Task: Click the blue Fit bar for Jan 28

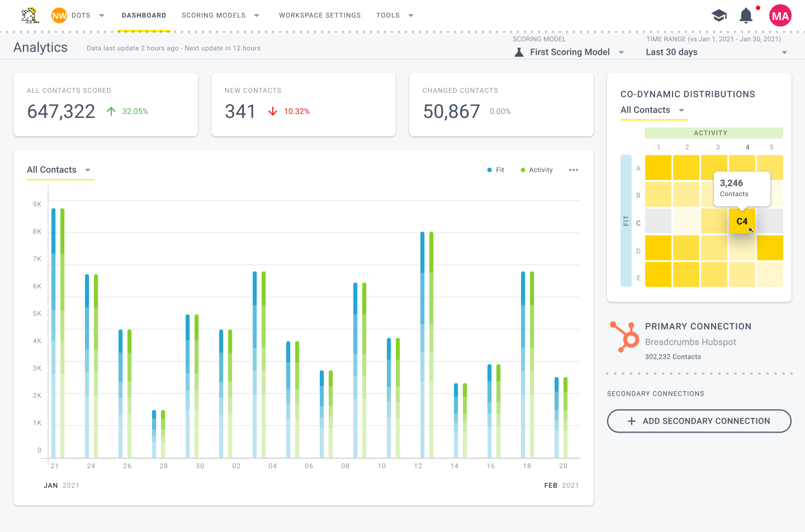Action: click(154, 434)
